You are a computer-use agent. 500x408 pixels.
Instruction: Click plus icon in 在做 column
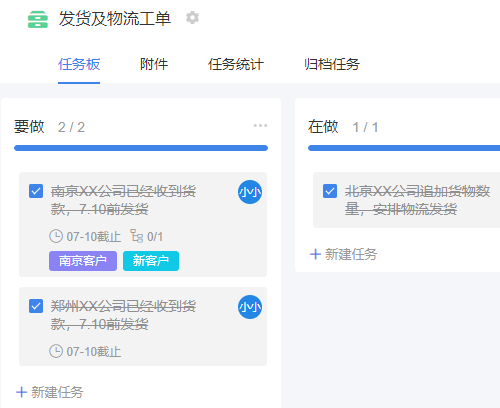tap(315, 254)
